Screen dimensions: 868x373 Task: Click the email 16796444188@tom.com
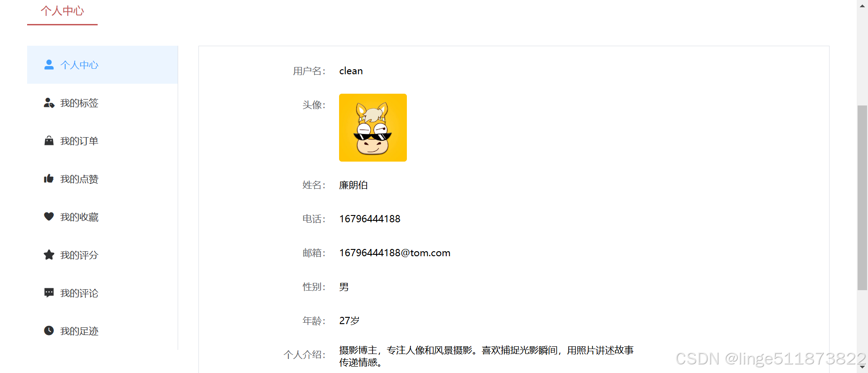(x=395, y=253)
